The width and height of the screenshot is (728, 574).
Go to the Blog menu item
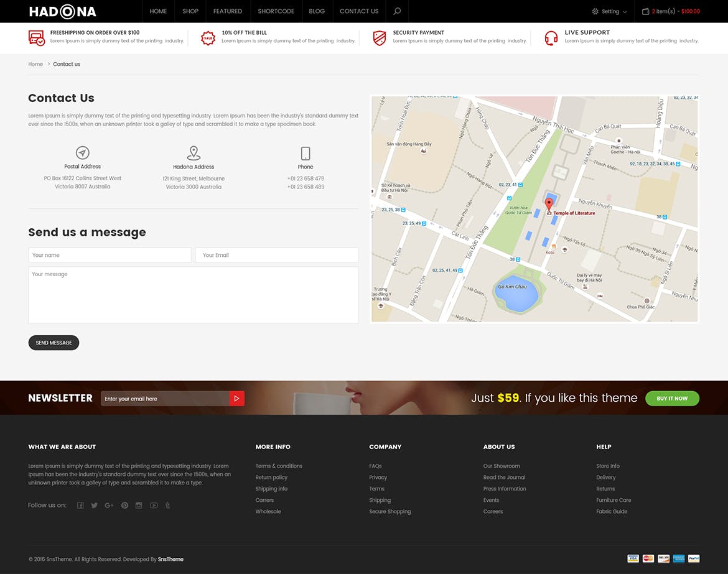point(317,11)
